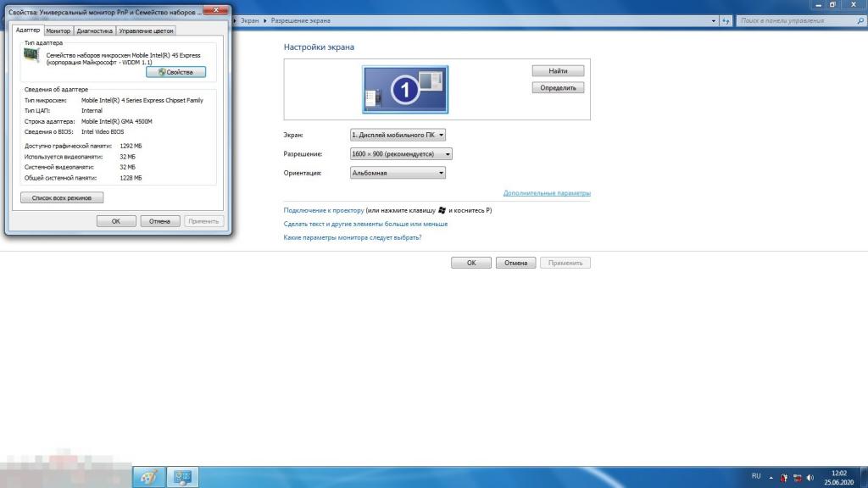Click the Intel Video BIOS value
The width and height of the screenshot is (868, 488).
[x=103, y=131]
